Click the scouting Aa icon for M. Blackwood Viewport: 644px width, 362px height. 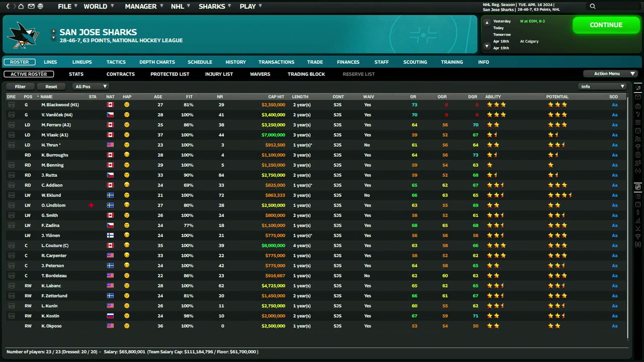click(x=614, y=105)
